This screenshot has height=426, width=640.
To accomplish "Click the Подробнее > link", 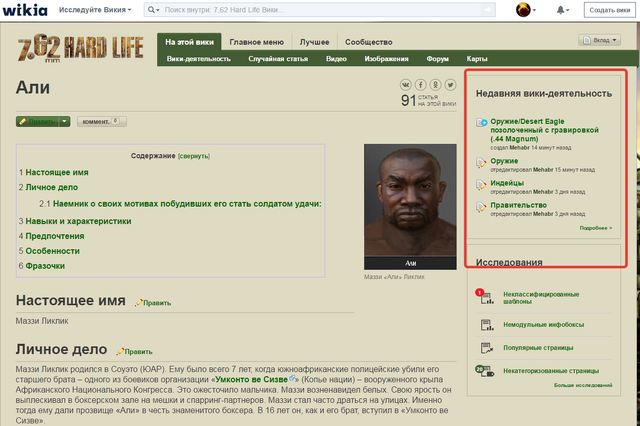I will click(596, 228).
